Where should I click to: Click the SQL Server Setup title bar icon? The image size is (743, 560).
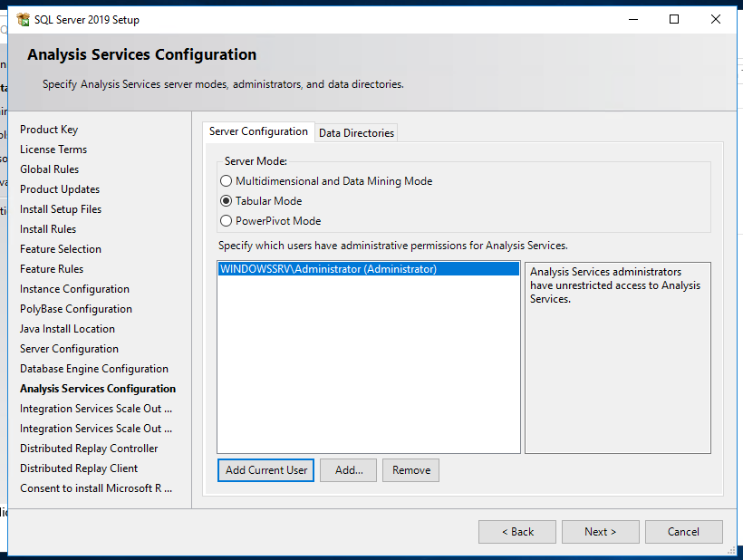[x=23, y=19]
